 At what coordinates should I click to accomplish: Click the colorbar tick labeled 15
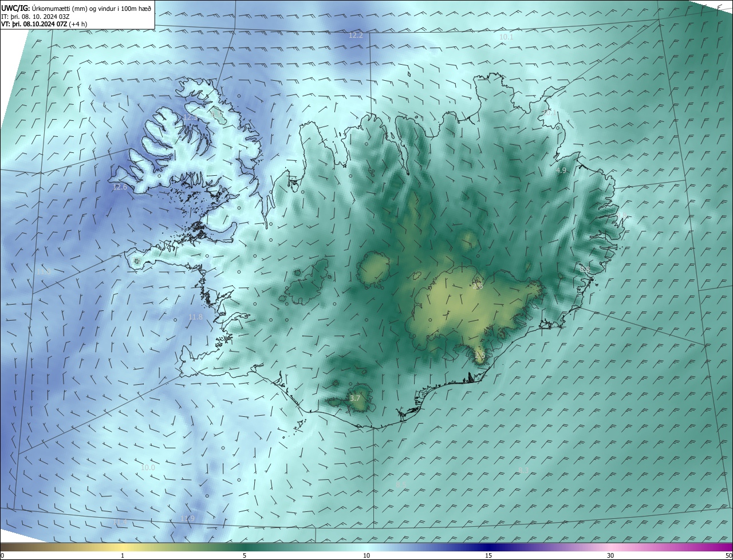pos(488,555)
